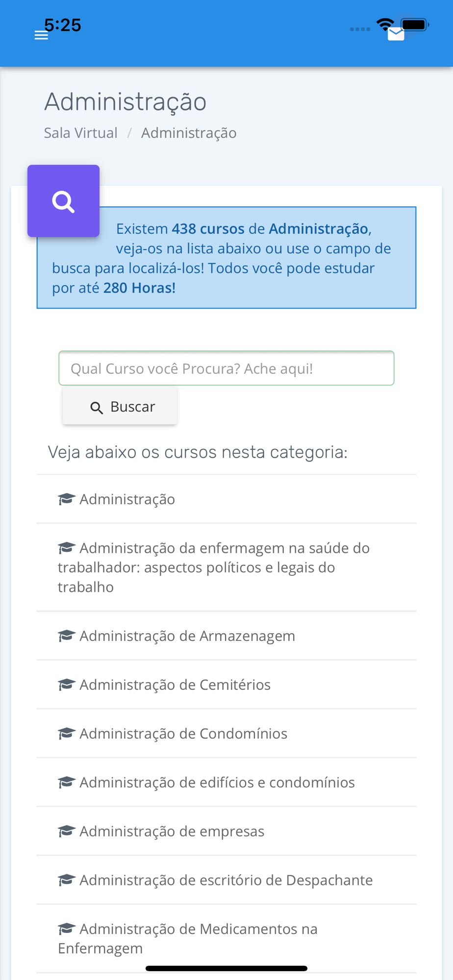The width and height of the screenshot is (453, 980).
Task: Focus the 'Qual Curso você Procura' search field
Action: pyautogui.click(x=226, y=368)
